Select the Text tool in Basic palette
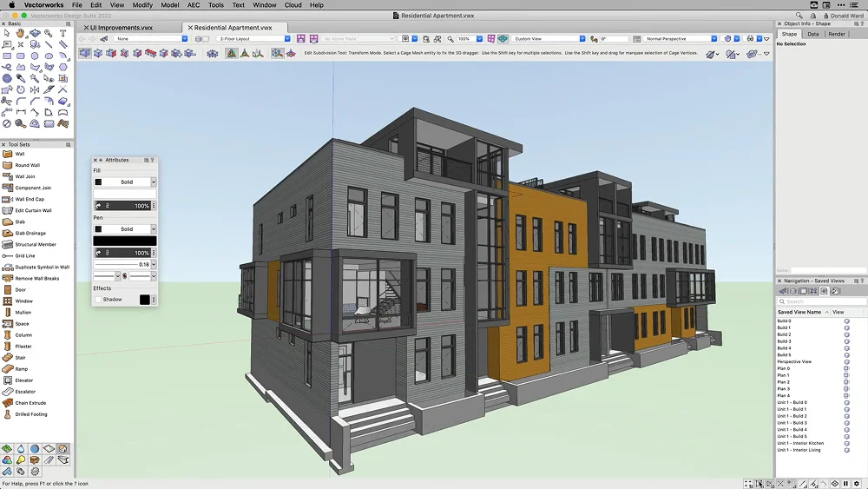 [63, 33]
